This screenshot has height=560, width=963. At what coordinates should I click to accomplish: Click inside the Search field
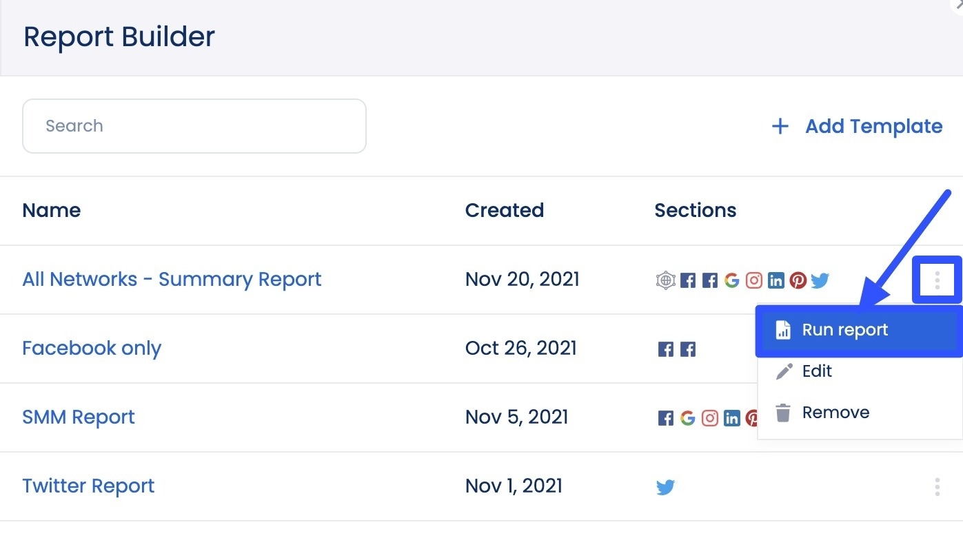(194, 126)
